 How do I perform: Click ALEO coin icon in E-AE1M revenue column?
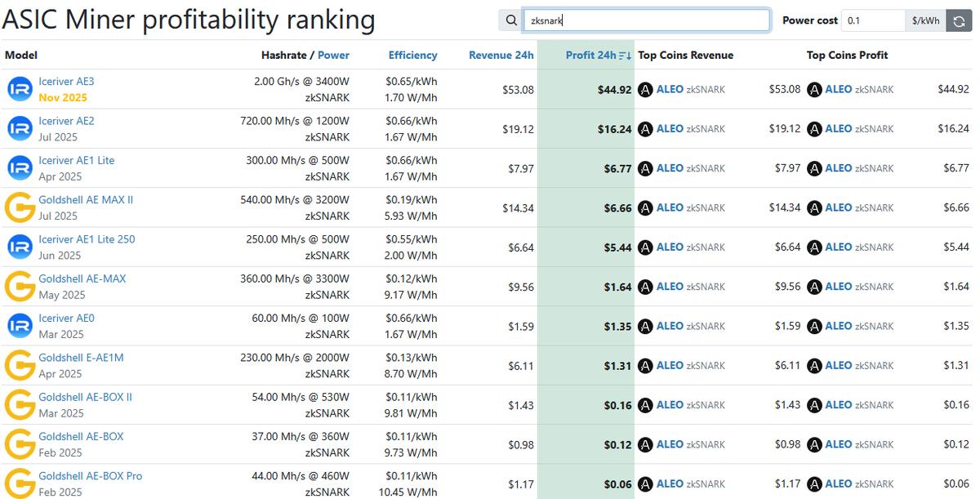click(645, 366)
